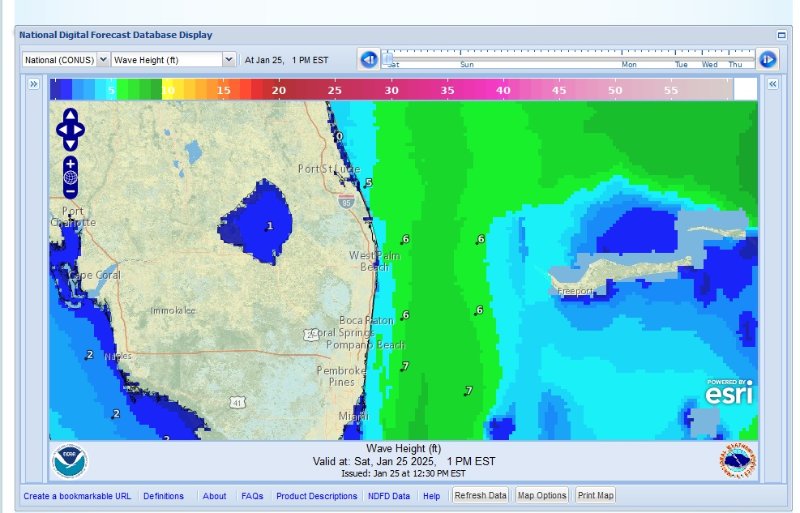This screenshot has width=800, height=513.
Task: Open Create a bookmarkable URL link
Action: point(77,496)
